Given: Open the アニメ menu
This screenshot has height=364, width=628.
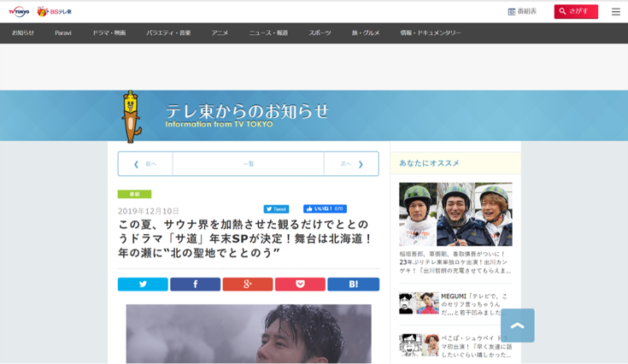Looking at the screenshot, I should coord(220,32).
